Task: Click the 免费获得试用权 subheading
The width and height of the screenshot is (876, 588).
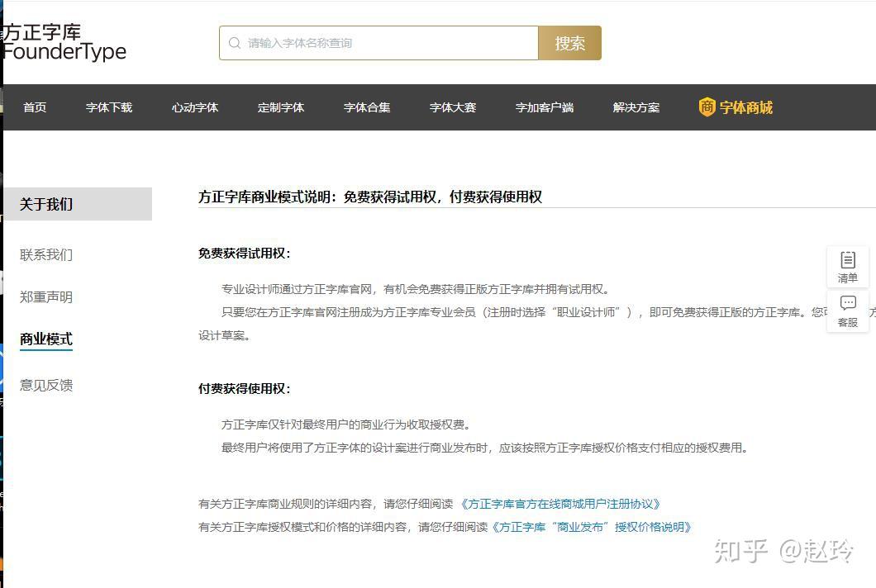Action: click(x=244, y=253)
